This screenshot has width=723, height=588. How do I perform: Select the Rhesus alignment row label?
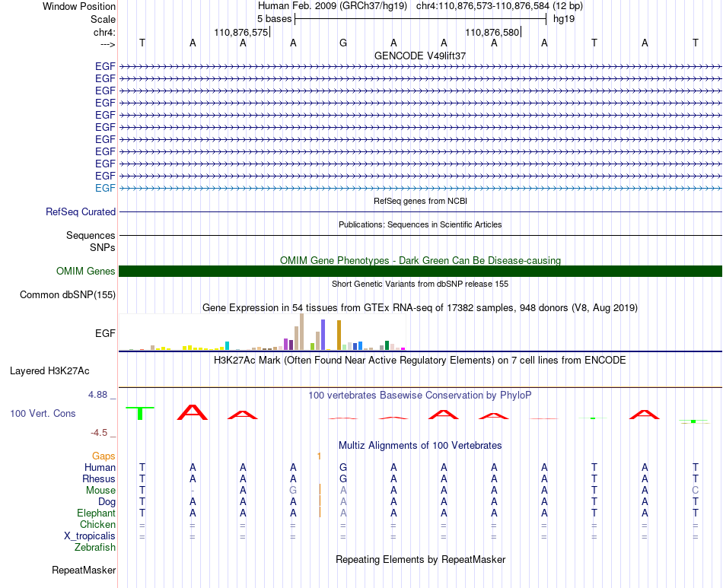coord(99,478)
